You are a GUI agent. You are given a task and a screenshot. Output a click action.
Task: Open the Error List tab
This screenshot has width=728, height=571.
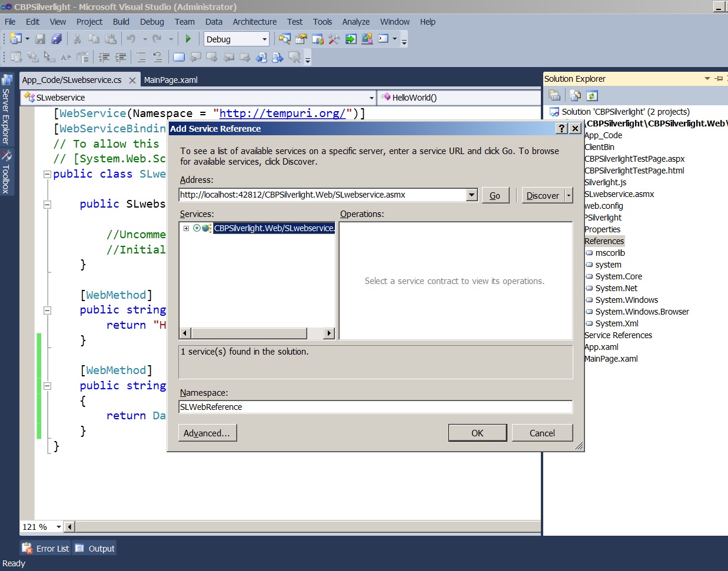point(46,548)
